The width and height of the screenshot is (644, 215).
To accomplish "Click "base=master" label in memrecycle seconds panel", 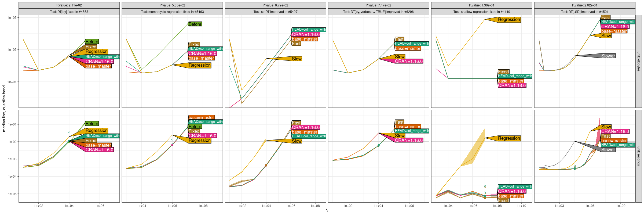I will pyautogui.click(x=201, y=117).
